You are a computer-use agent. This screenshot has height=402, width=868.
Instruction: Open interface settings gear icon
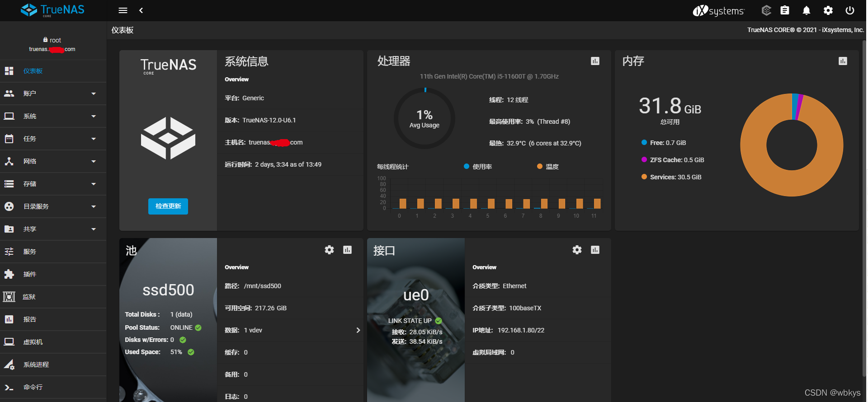coord(577,250)
